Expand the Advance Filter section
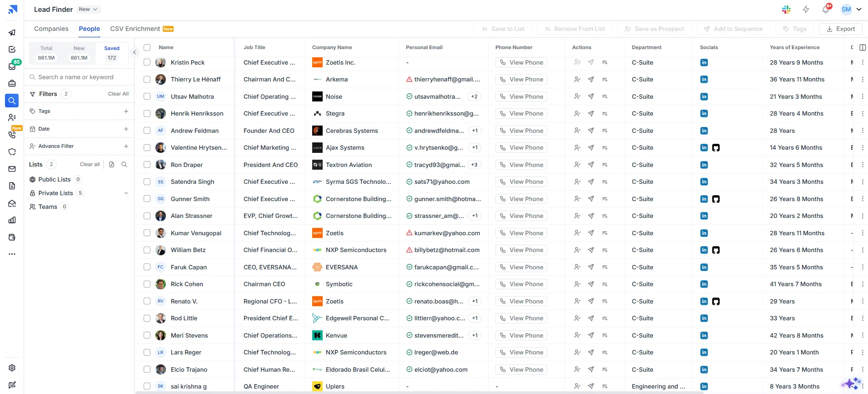868x394 pixels. coord(126,146)
